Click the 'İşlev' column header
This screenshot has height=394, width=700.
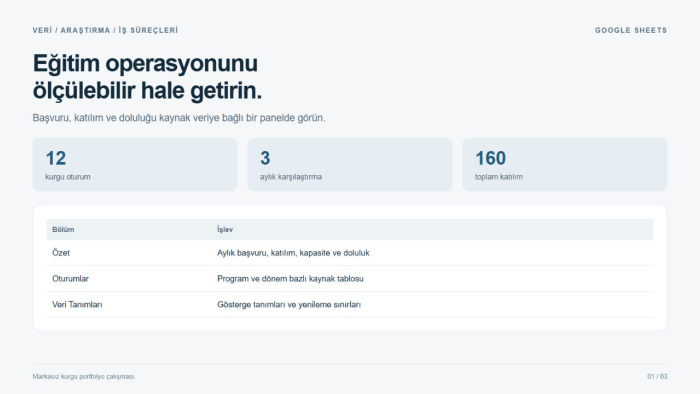[x=225, y=229]
